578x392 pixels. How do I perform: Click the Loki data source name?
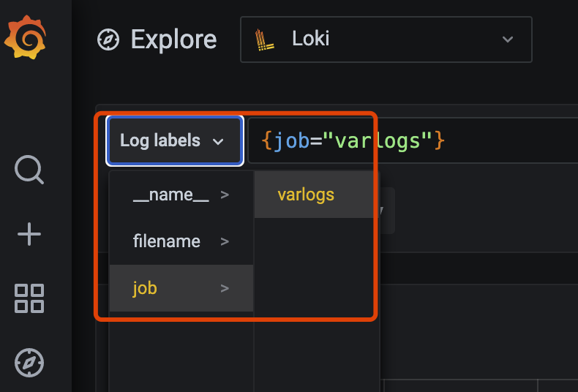pyautogui.click(x=311, y=39)
